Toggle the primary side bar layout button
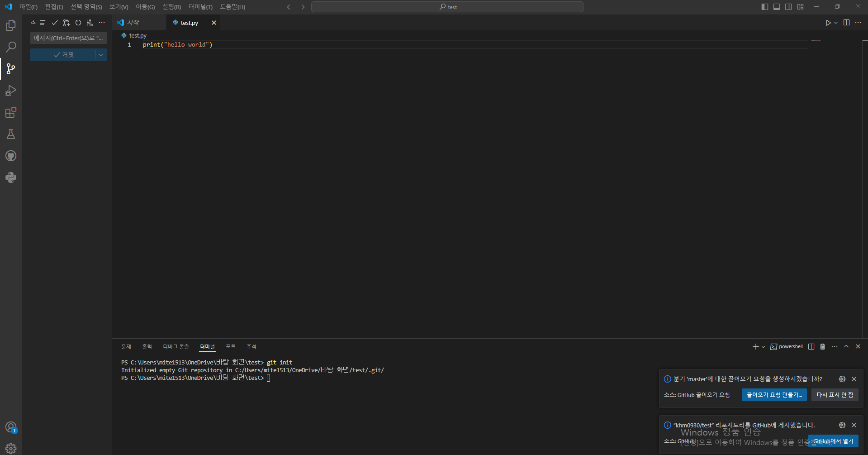 tap(765, 7)
